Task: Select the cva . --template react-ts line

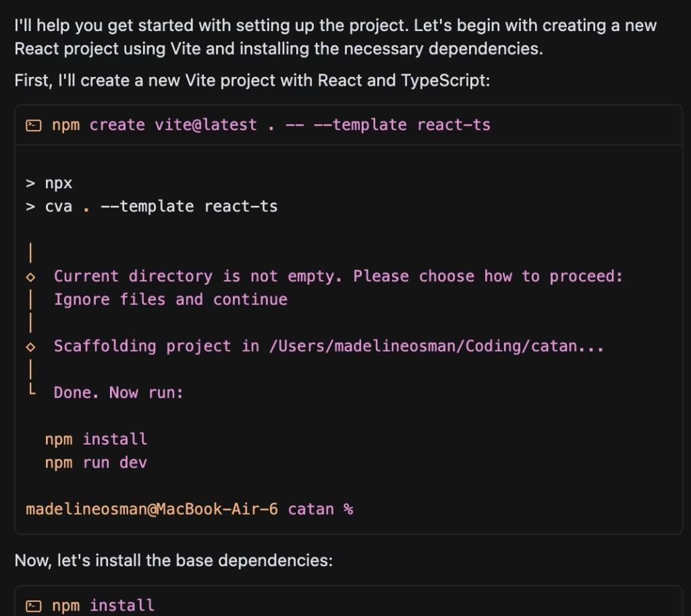Action: click(x=151, y=206)
